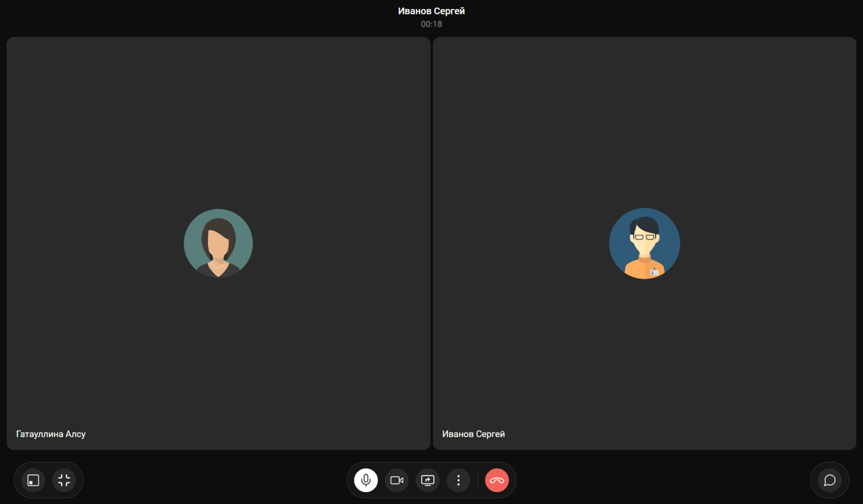Mute the microphone
Image resolution: width=863 pixels, height=504 pixels.
pyautogui.click(x=366, y=480)
